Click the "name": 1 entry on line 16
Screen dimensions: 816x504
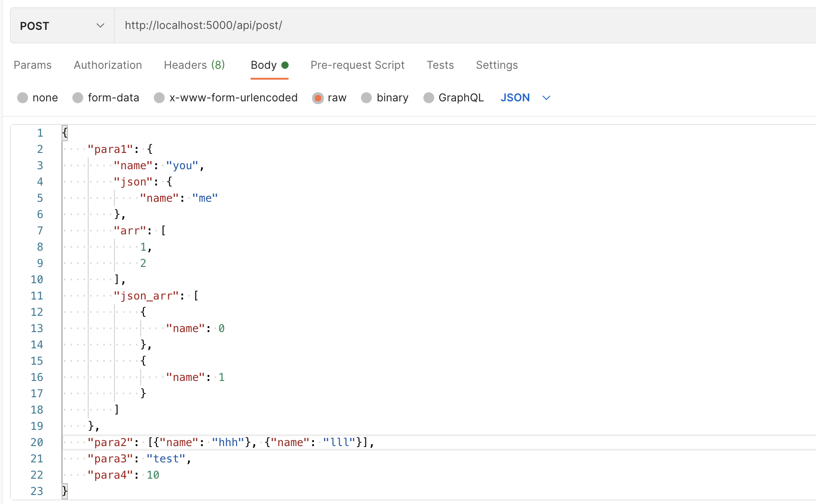click(195, 377)
